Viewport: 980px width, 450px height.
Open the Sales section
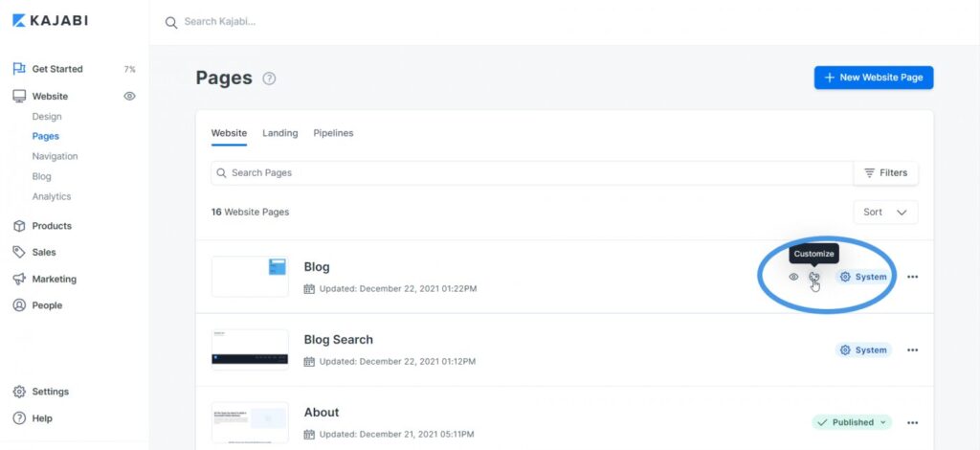pyautogui.click(x=44, y=253)
